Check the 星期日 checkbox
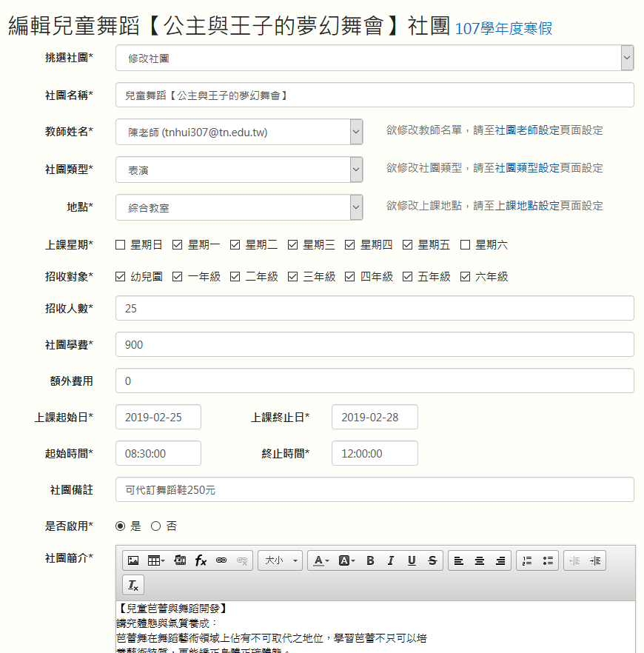This screenshot has width=644, height=653. (121, 245)
